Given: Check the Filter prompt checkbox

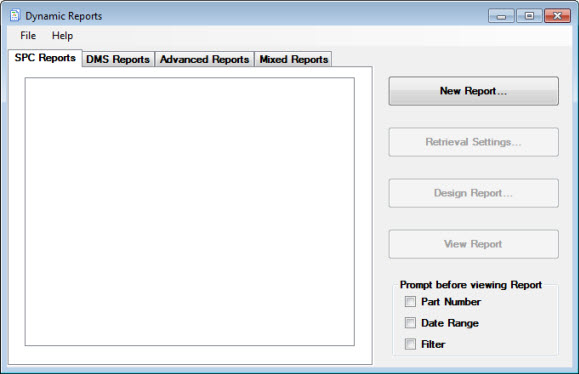Looking at the screenshot, I should pyautogui.click(x=410, y=344).
